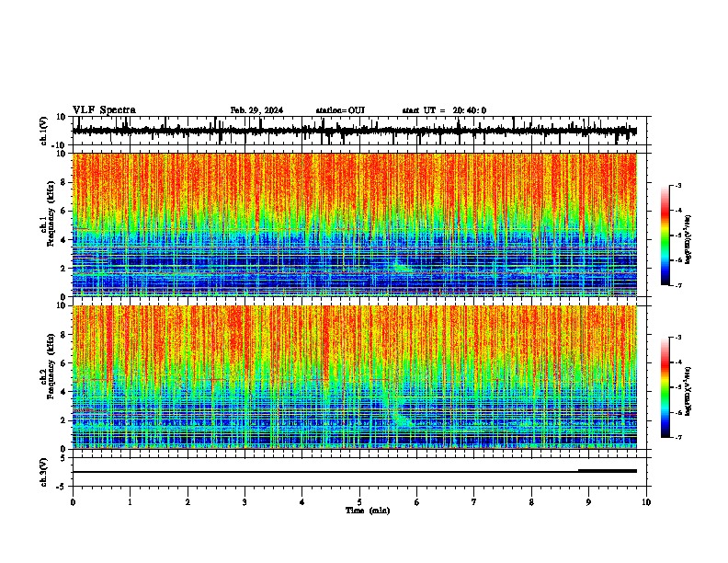Click the "8" kHz tick of the ch.1 spectrogram
Screen dimensions: 728x563
tap(63, 182)
